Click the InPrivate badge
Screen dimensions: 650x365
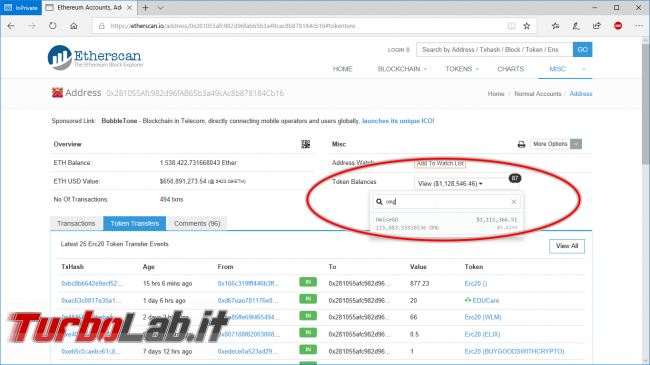point(21,7)
